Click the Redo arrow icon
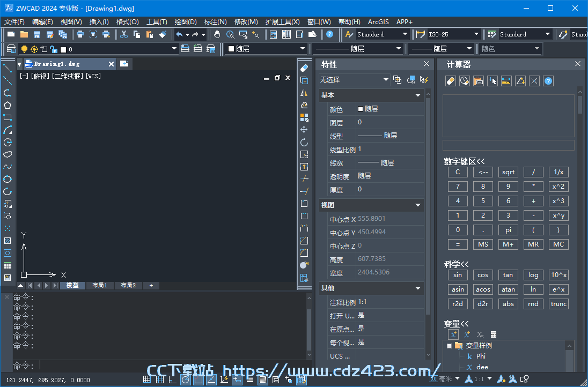Screen dimensions: 588x387 (x=195, y=34)
